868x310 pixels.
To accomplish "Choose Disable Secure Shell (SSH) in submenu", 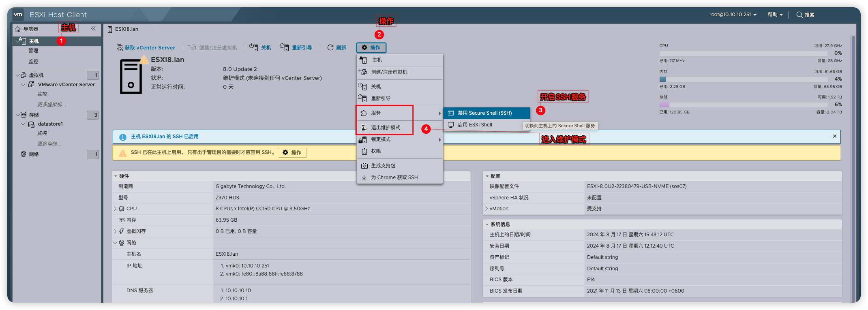I will point(487,113).
